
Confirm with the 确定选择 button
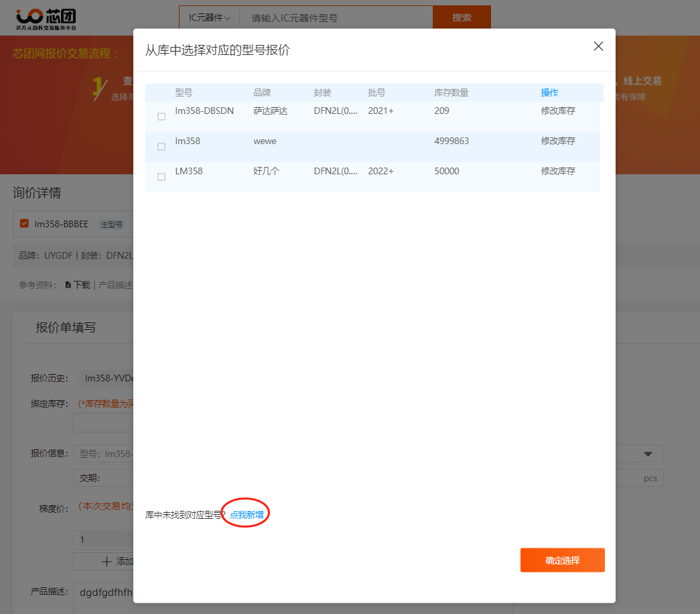pyautogui.click(x=563, y=560)
